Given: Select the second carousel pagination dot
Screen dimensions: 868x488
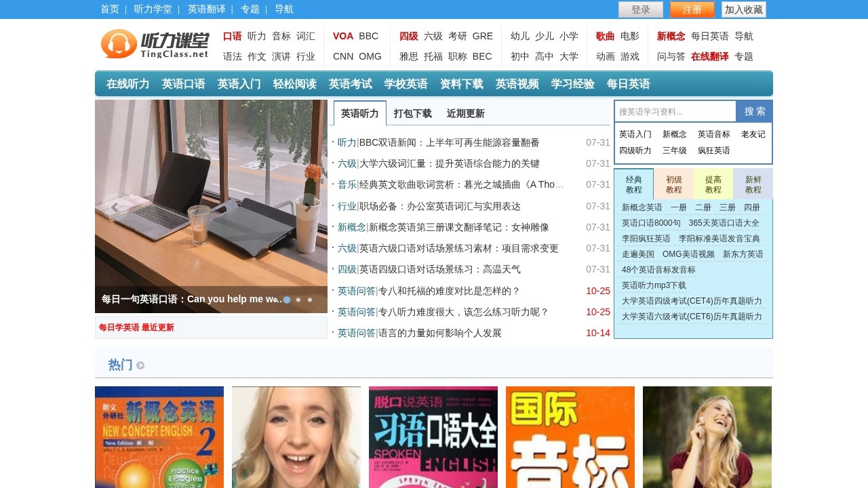Looking at the screenshot, I should tap(298, 299).
